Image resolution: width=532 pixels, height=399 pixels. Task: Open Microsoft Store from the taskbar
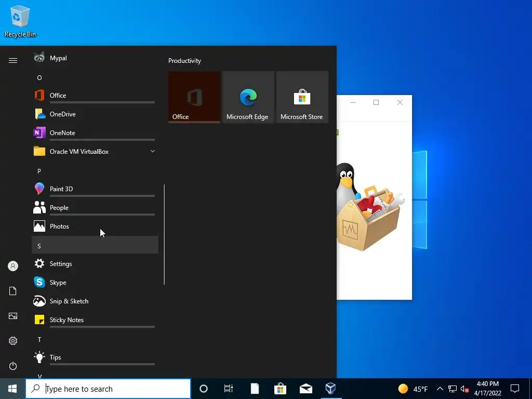pyautogui.click(x=280, y=389)
